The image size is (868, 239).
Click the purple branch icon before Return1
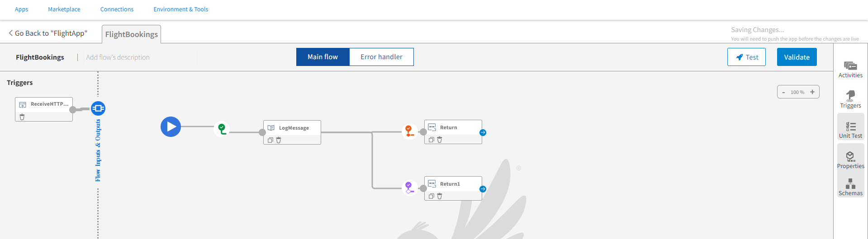coord(409,187)
